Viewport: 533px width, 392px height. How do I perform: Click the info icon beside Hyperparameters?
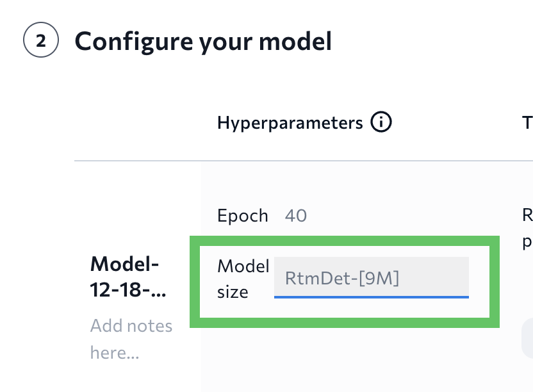381,122
